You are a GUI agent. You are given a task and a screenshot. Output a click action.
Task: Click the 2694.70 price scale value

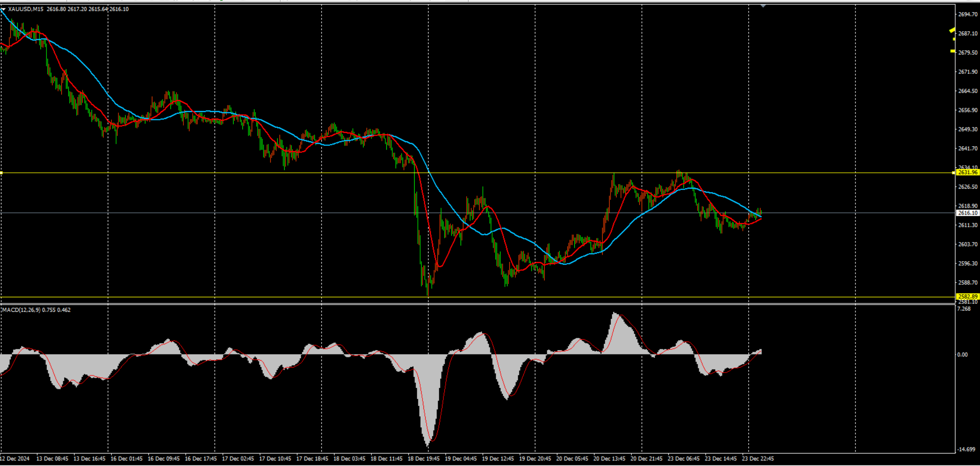click(968, 14)
